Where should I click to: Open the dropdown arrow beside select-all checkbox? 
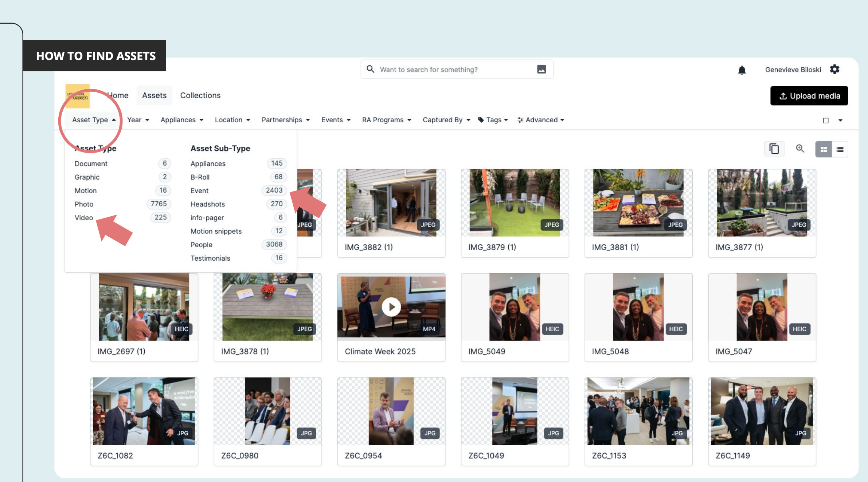(840, 121)
